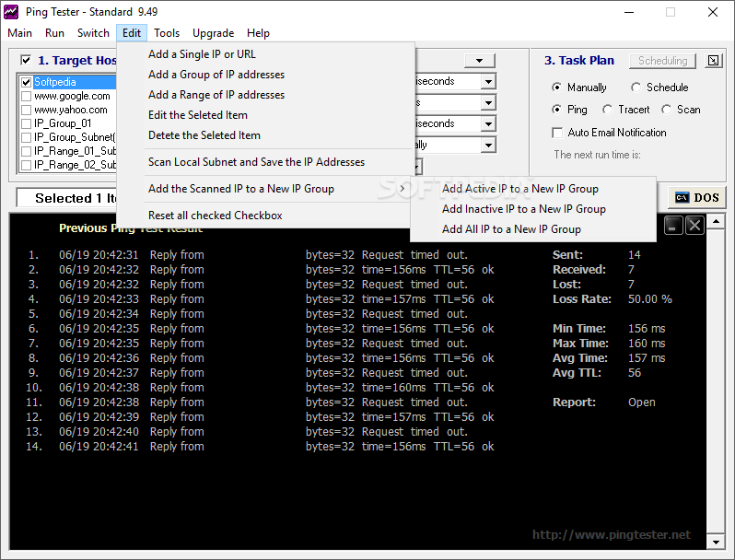Open the small dropdown above the options panel
Screen dimensions: 735x560
tap(479, 61)
